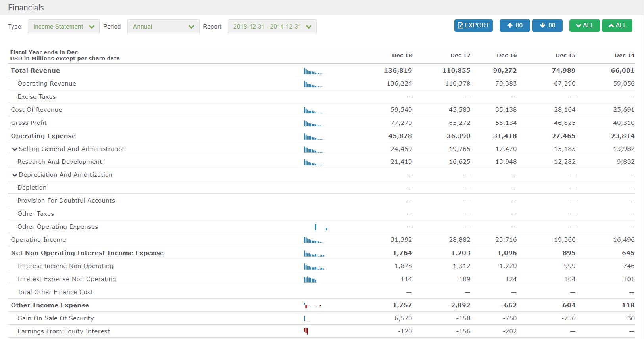
Task: Click the 136,819 Total Revenue value
Action: click(x=398, y=71)
